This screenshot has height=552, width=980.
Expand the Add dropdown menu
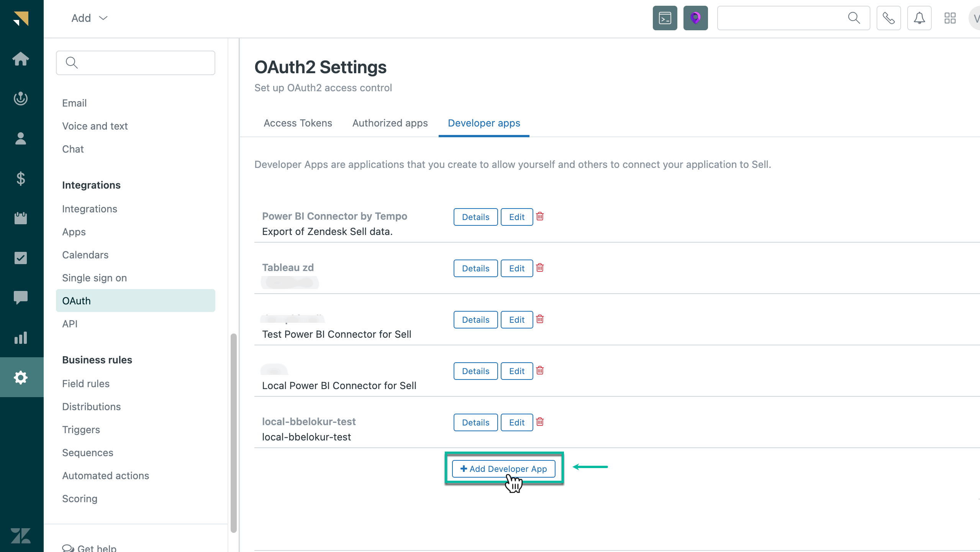89,18
